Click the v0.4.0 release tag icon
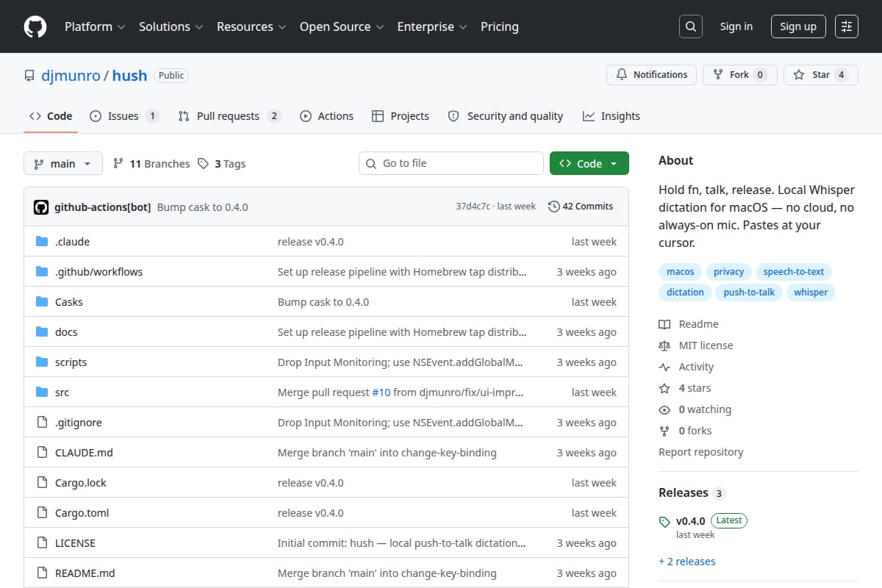The width and height of the screenshot is (882, 588). pos(664,522)
